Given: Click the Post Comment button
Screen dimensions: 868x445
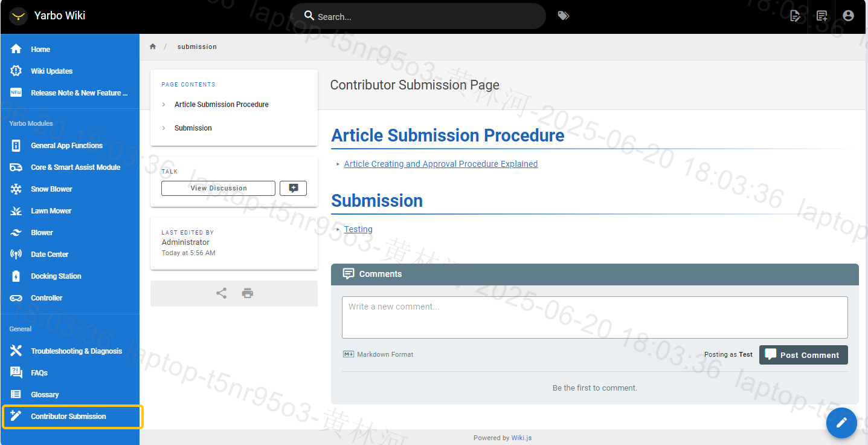Looking at the screenshot, I should tap(803, 355).
